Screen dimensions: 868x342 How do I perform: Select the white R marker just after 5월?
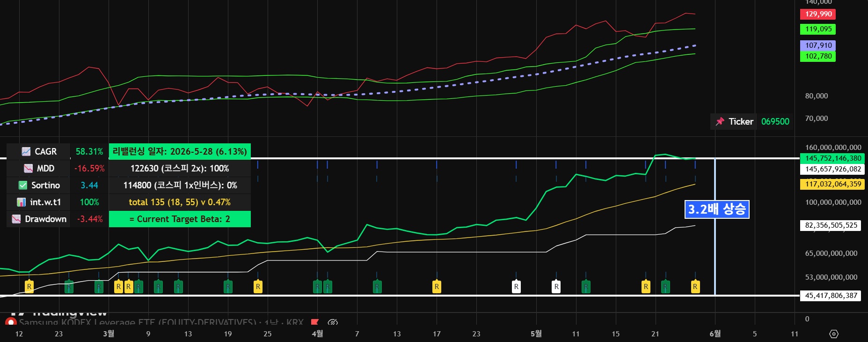click(x=556, y=287)
